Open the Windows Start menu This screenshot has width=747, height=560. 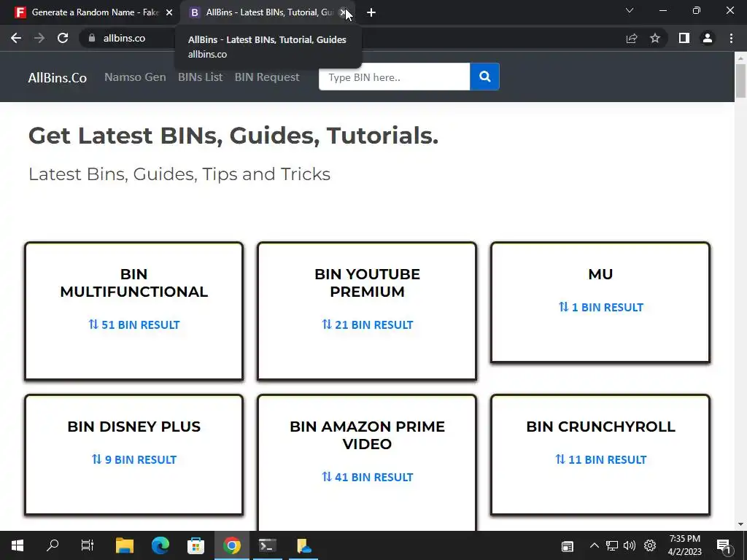[18, 545]
